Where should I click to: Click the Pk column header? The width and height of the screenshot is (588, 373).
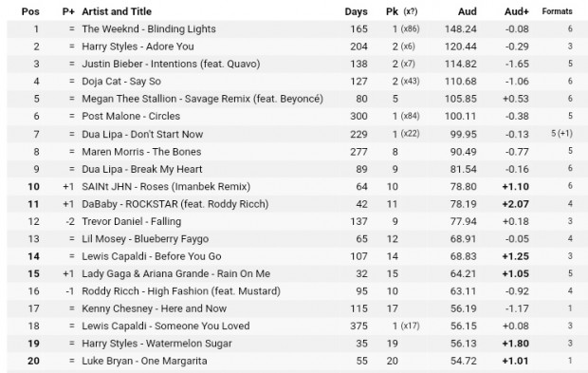pyautogui.click(x=392, y=11)
